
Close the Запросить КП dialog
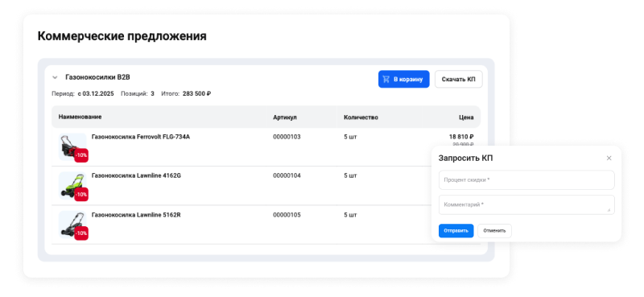[609, 158]
